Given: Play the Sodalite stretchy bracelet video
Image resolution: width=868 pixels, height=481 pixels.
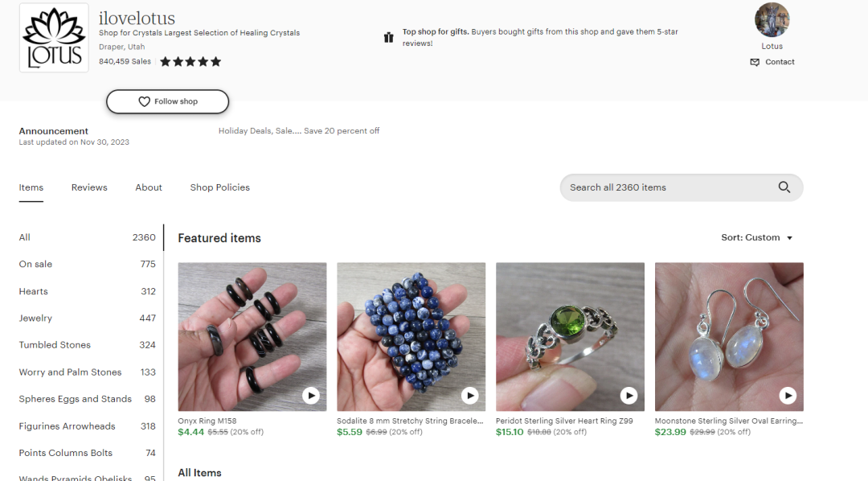Looking at the screenshot, I should coord(469,395).
